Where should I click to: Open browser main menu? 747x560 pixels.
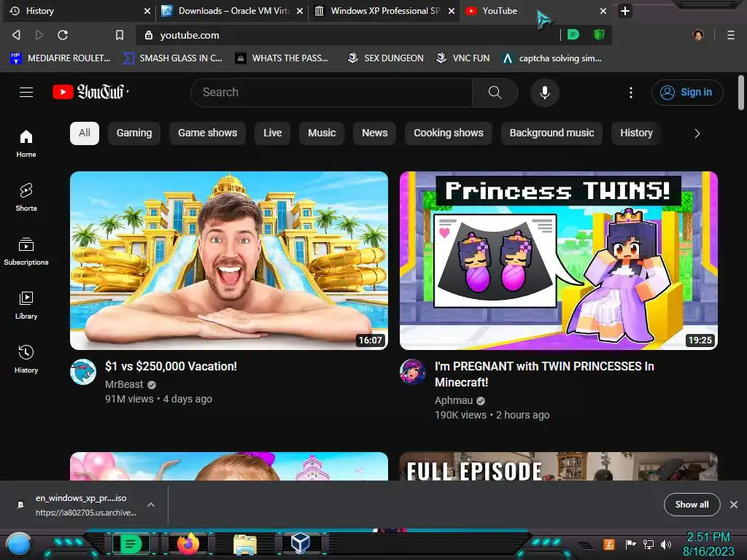[x=730, y=35]
